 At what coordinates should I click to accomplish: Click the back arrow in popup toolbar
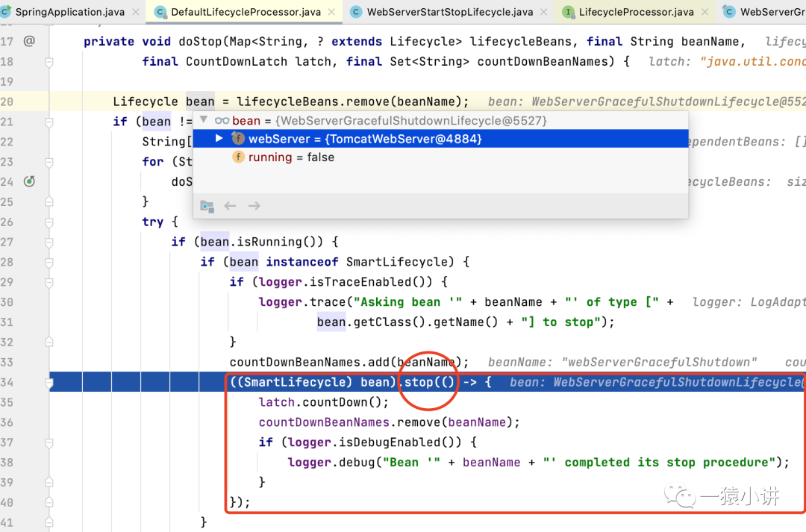pyautogui.click(x=231, y=206)
